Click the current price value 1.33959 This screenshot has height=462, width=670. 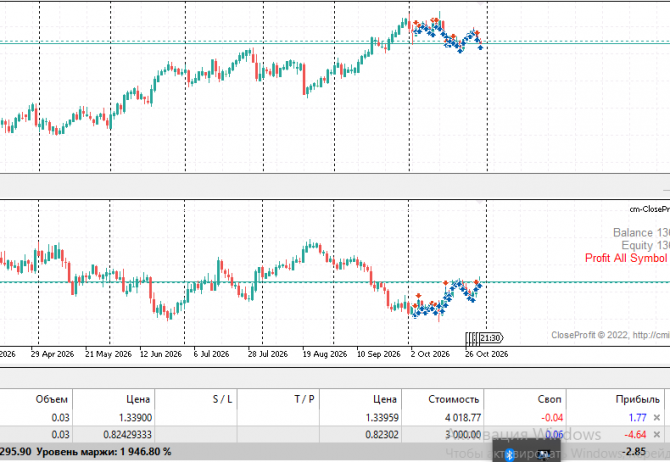(382, 418)
